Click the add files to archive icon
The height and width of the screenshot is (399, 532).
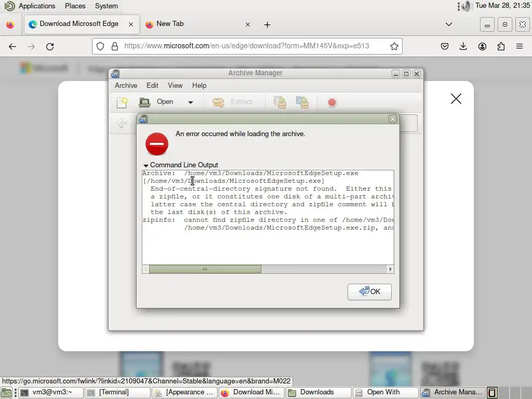pyautogui.click(x=280, y=102)
